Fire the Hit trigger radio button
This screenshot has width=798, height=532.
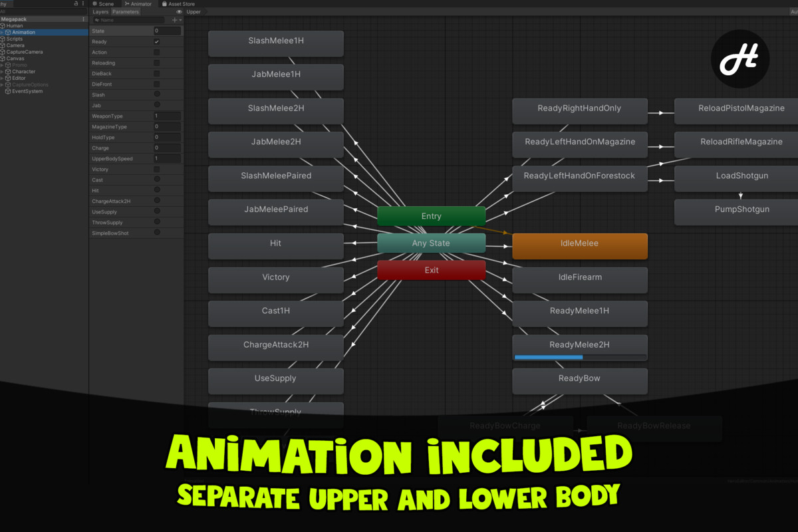157,190
